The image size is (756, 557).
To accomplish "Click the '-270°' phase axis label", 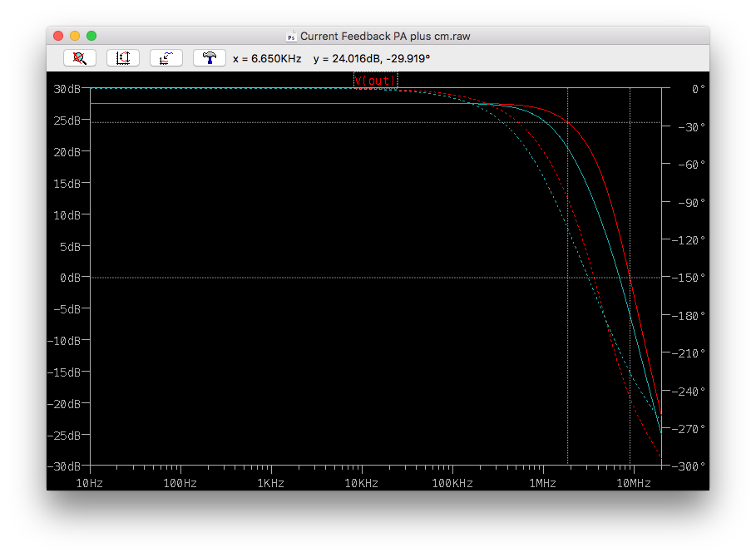I will 689,429.
